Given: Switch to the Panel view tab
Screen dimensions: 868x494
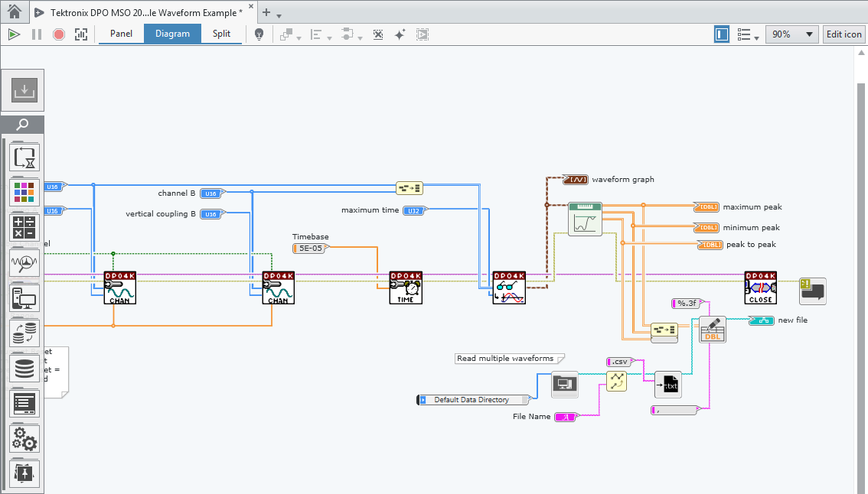Looking at the screenshot, I should [x=121, y=34].
